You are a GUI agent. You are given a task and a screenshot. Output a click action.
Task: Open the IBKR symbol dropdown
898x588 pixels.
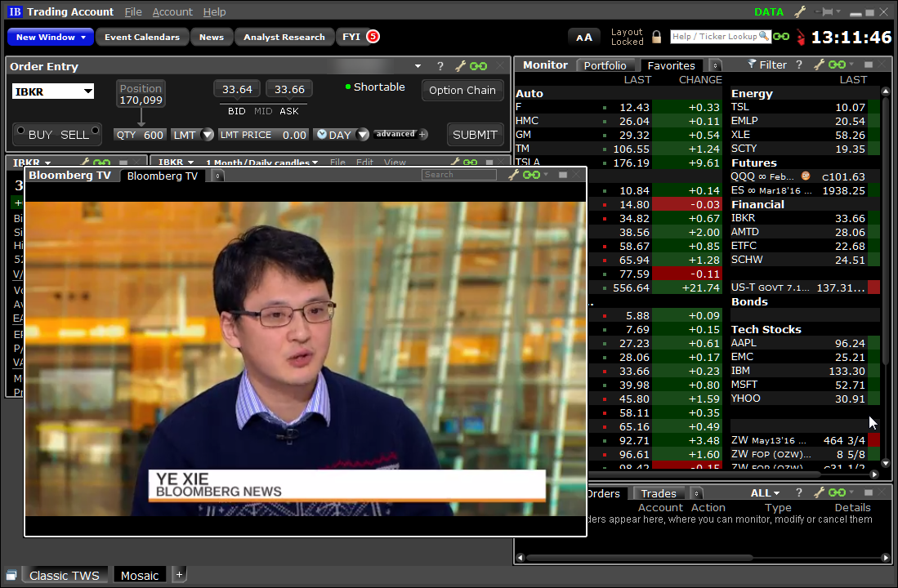pos(87,91)
